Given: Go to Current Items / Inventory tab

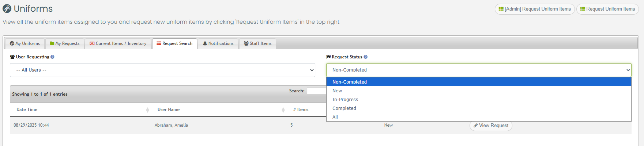Looking at the screenshot, I should pyautogui.click(x=118, y=43).
